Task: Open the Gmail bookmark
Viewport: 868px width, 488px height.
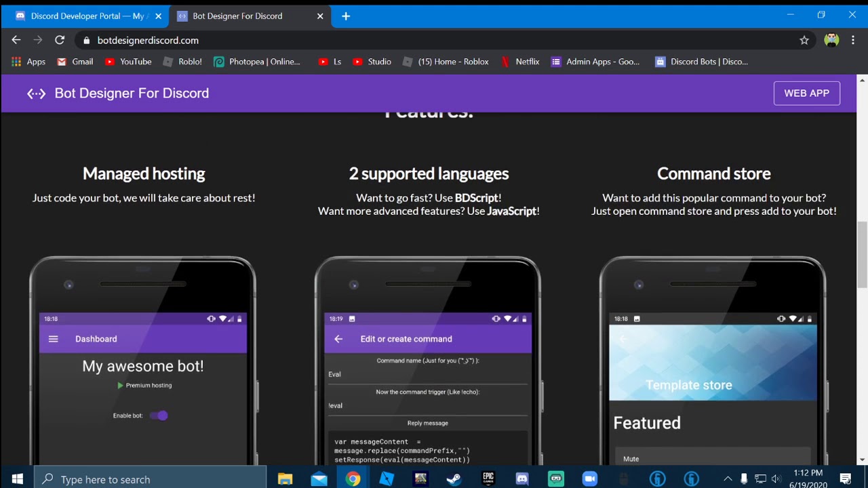Action: tap(75, 62)
